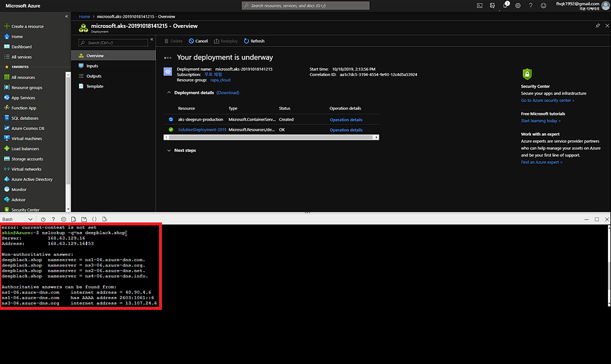
Task: Open All services
Action: click(18, 57)
